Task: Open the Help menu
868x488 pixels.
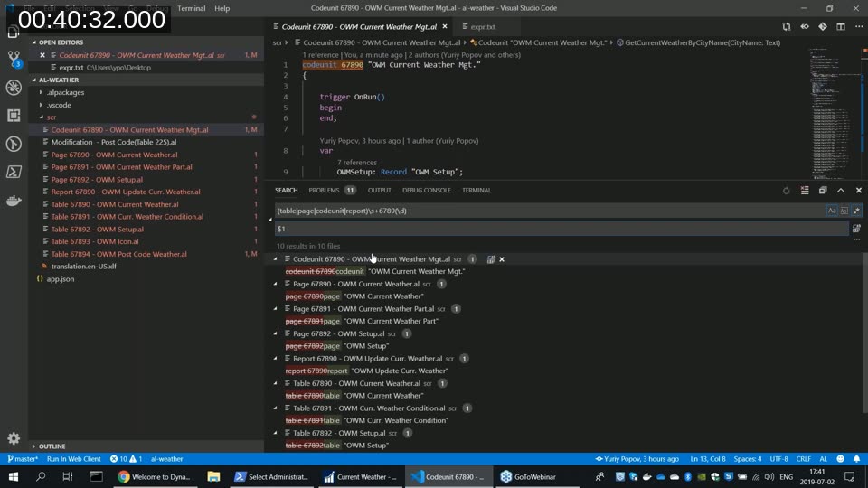Action: tap(222, 8)
